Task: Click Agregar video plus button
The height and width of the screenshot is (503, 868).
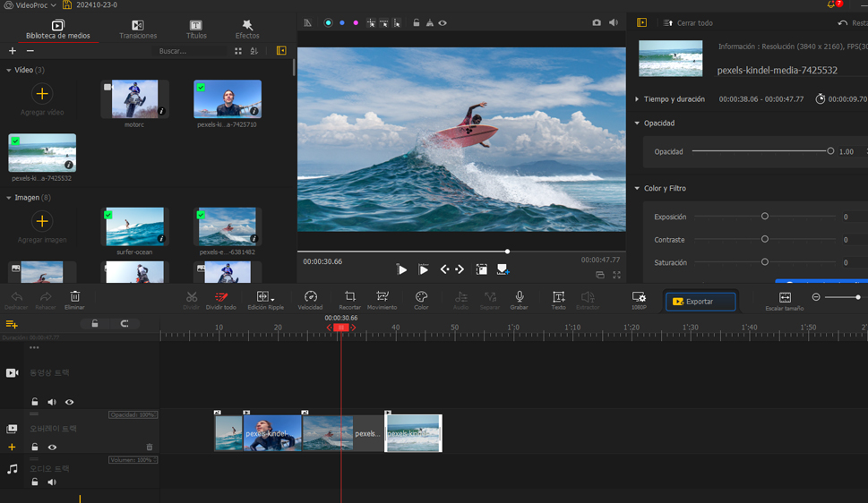Action: tap(42, 94)
